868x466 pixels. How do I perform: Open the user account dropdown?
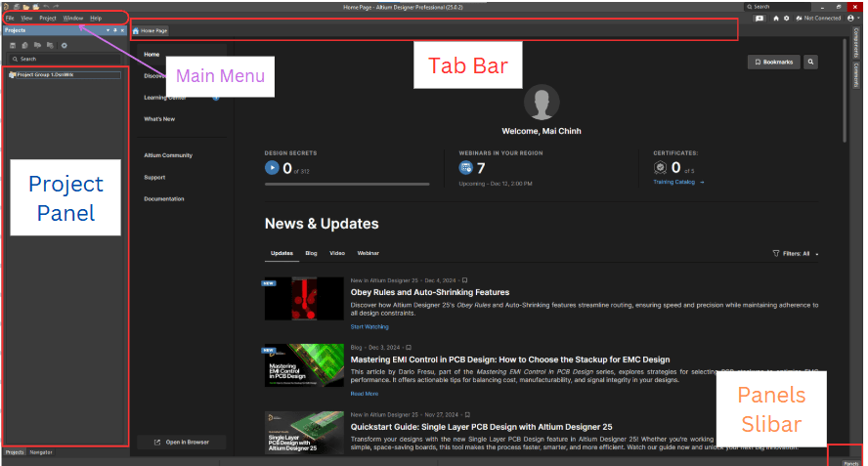pyautogui.click(x=852, y=18)
